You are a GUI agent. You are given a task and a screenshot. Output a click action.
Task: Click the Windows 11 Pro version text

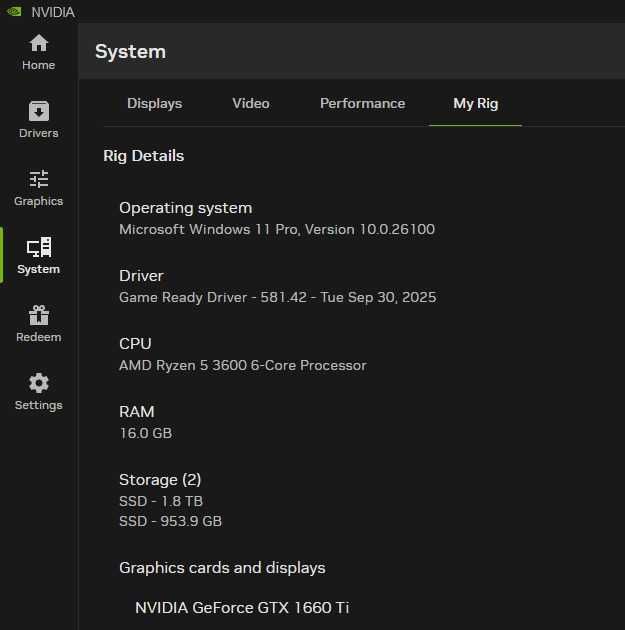pos(276,229)
